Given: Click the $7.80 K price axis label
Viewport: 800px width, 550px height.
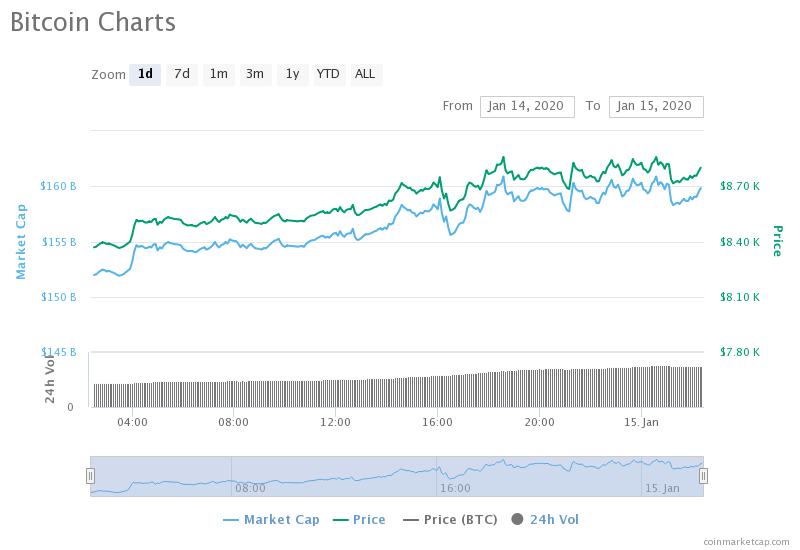Looking at the screenshot, I should 740,352.
